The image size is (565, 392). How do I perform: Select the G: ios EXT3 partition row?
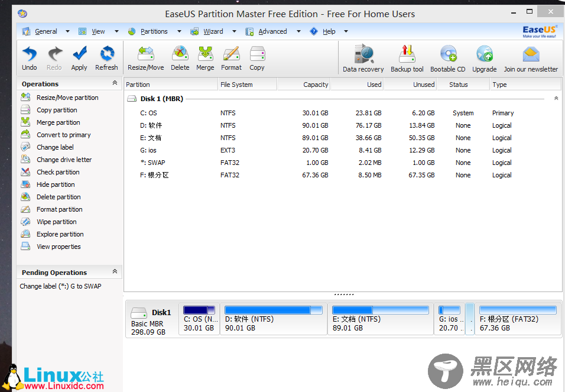(x=342, y=150)
